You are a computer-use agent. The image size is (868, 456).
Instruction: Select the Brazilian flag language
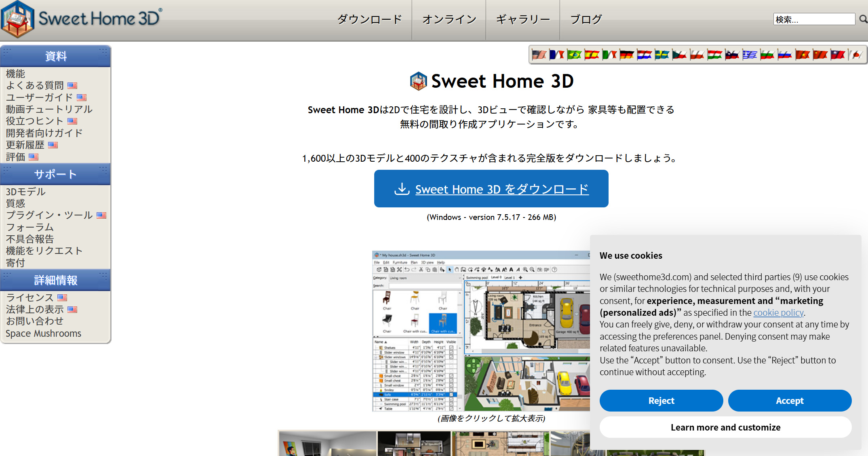tap(574, 55)
